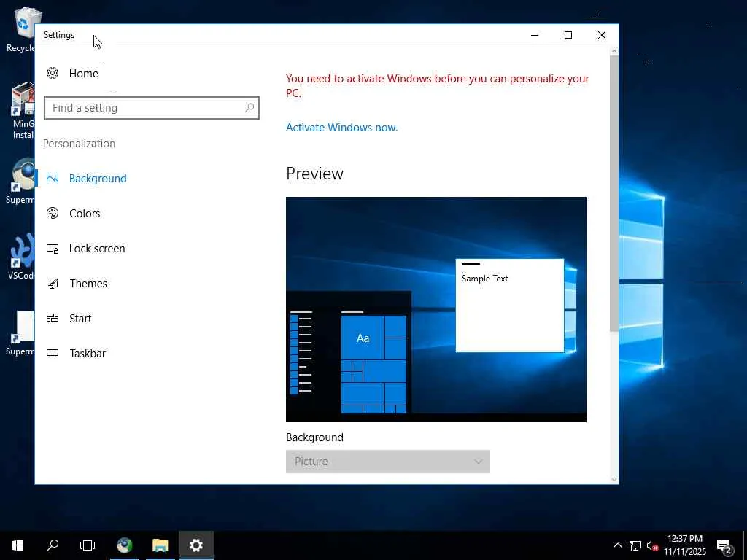
Task: Open Task View on the taskbar
Action: (x=88, y=545)
